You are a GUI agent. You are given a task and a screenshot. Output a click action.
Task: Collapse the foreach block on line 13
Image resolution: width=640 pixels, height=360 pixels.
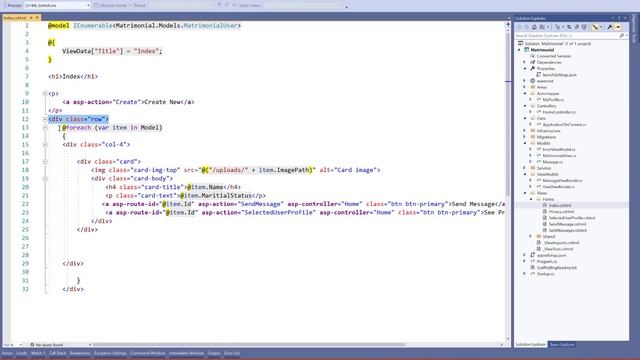click(x=45, y=128)
